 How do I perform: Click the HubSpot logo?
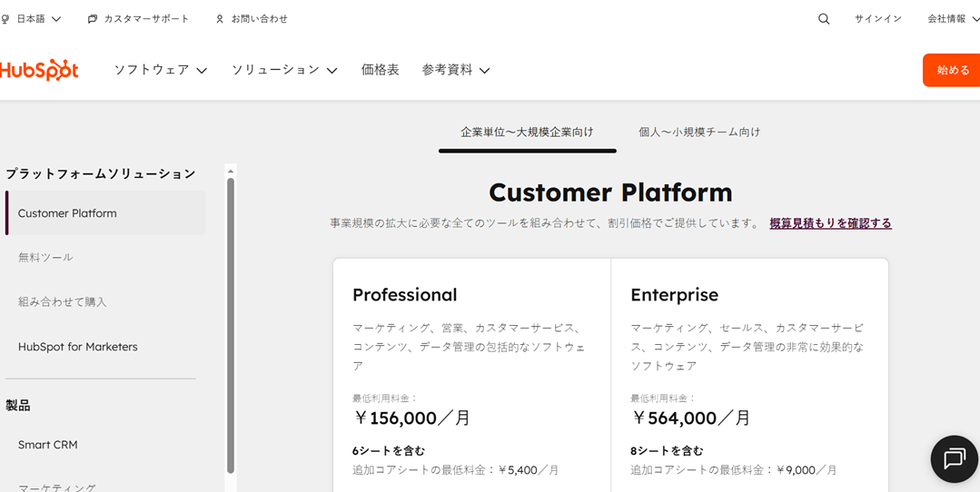pos(39,70)
